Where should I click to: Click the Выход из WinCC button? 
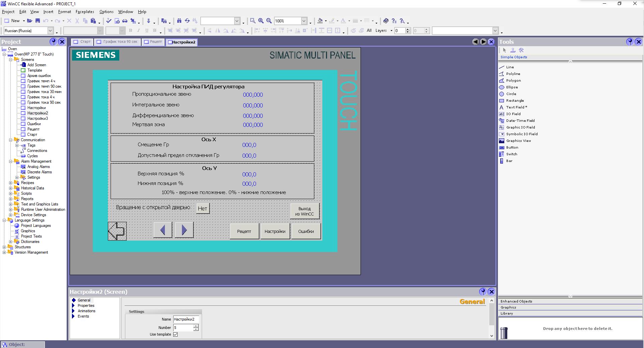pyautogui.click(x=305, y=211)
